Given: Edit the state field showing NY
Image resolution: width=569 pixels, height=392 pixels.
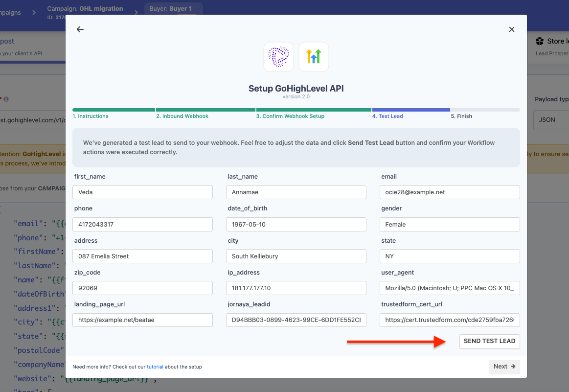Looking at the screenshot, I should coord(450,256).
